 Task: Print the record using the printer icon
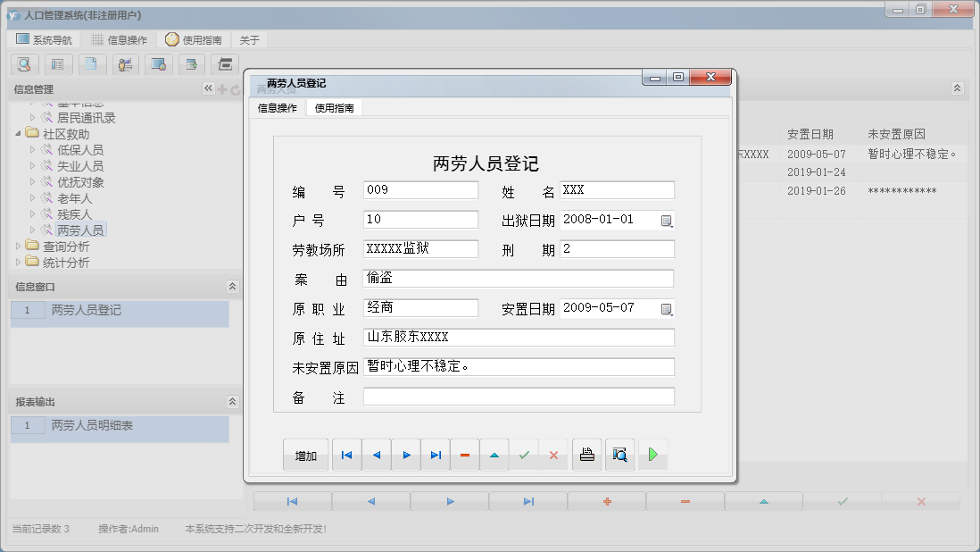tap(586, 455)
